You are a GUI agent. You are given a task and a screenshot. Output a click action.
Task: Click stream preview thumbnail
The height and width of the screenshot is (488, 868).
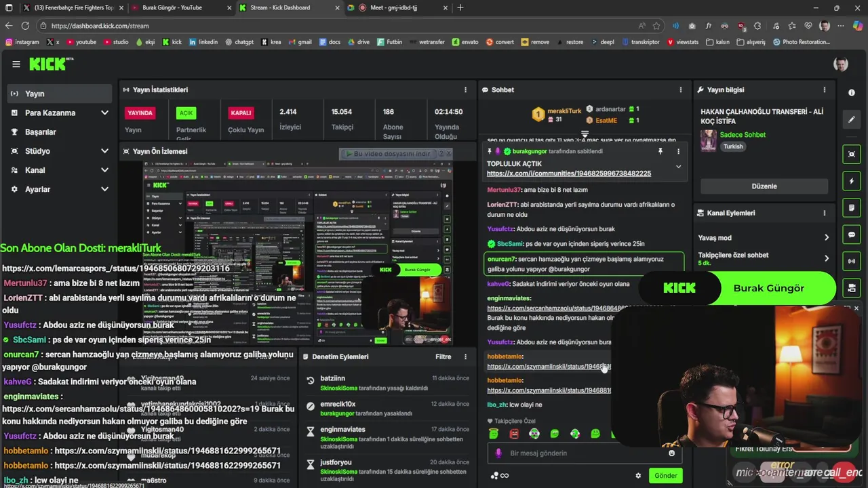point(298,253)
